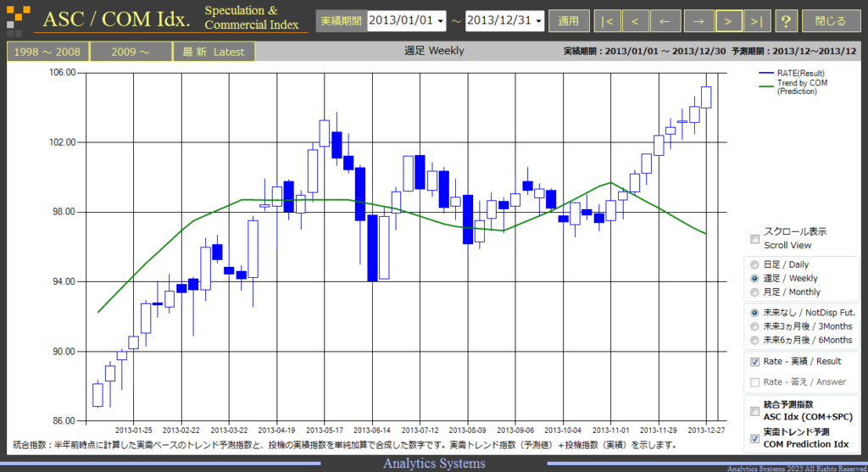Screen dimensions: 868x472
Task: Click the greater-than next period button
Action: 728,21
